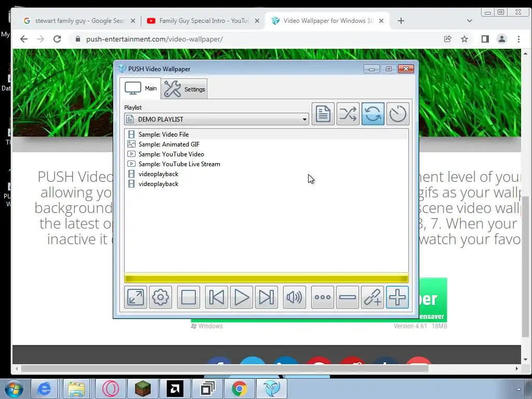
Task: Launch Internet Explorer from taskbar
Action: (44, 389)
